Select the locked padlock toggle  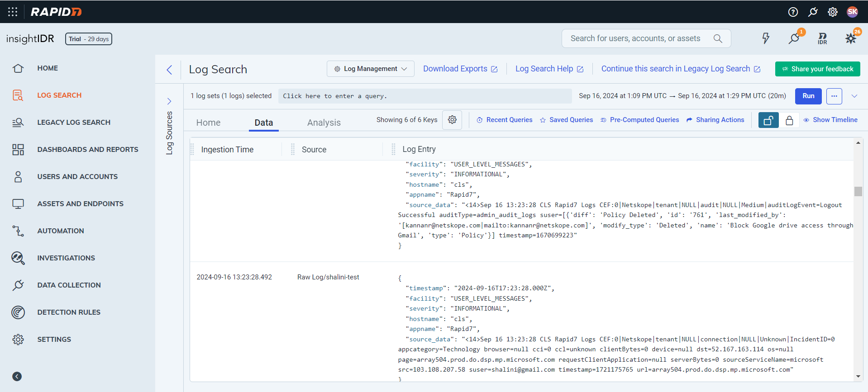click(x=789, y=120)
